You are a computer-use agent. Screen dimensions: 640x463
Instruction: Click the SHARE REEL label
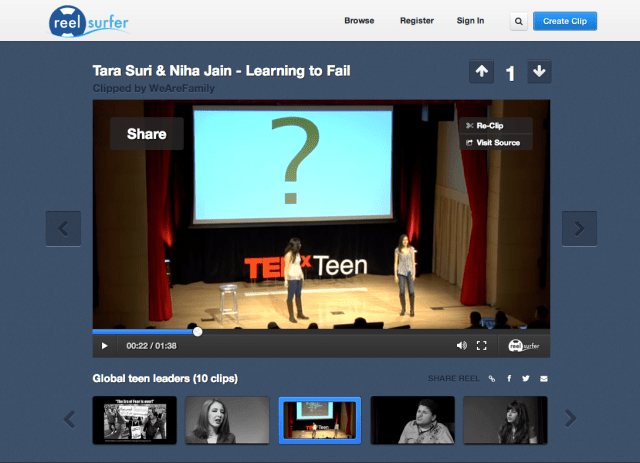pyautogui.click(x=454, y=378)
